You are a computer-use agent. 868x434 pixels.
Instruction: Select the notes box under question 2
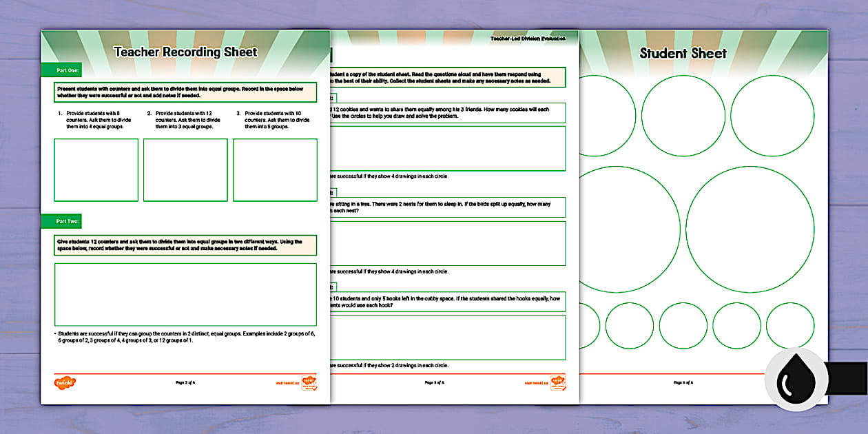185,170
